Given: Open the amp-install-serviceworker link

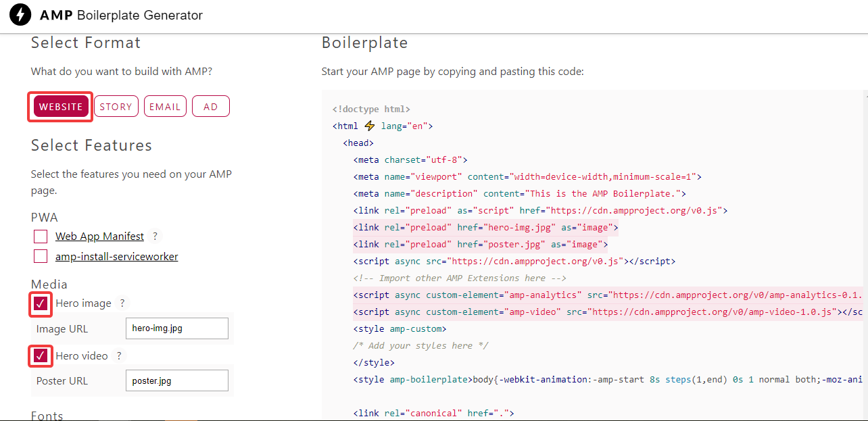Looking at the screenshot, I should [117, 257].
